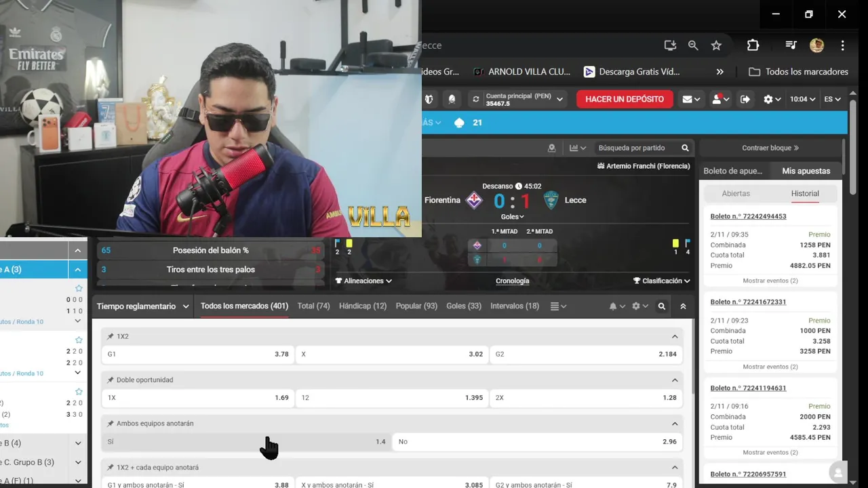The height and width of the screenshot is (488, 868).
Task: Unpin the Doble oportunidad market
Action: (x=111, y=380)
